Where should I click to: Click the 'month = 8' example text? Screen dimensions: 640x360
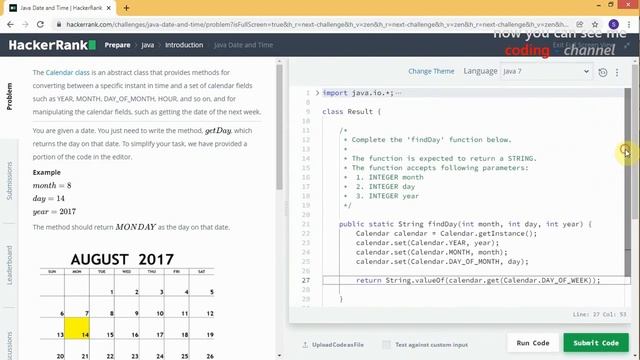[52, 185]
